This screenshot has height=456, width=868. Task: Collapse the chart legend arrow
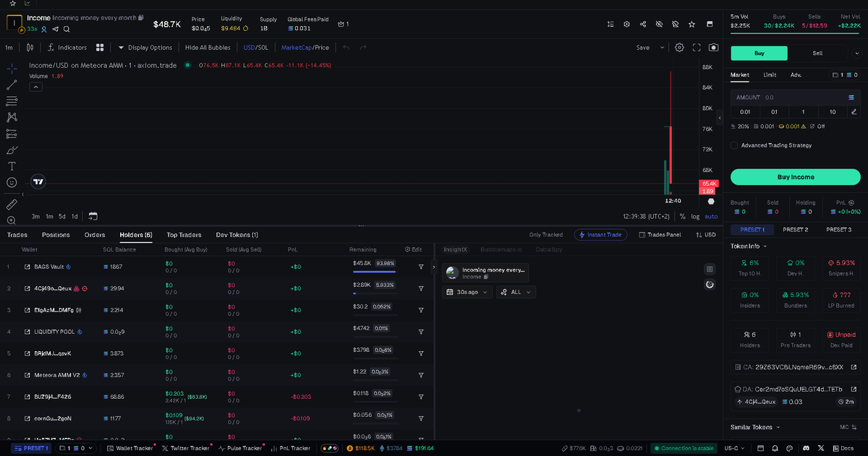35,87
